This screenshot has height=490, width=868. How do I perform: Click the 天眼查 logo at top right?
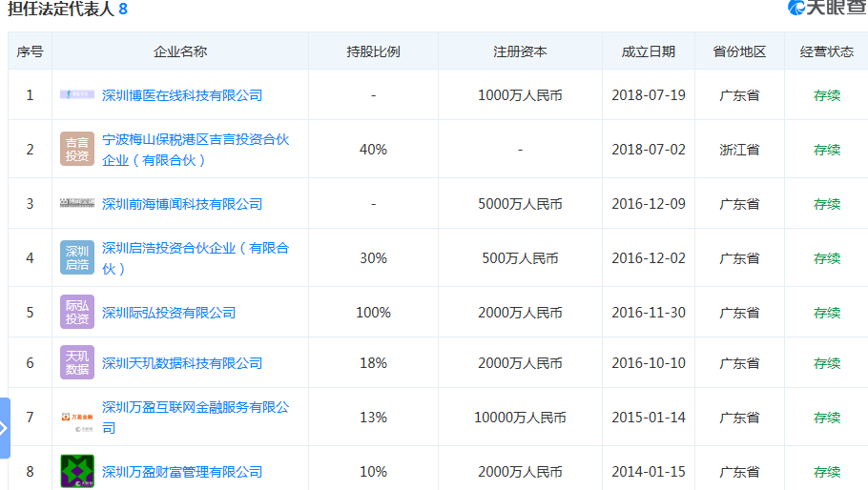coord(826,9)
